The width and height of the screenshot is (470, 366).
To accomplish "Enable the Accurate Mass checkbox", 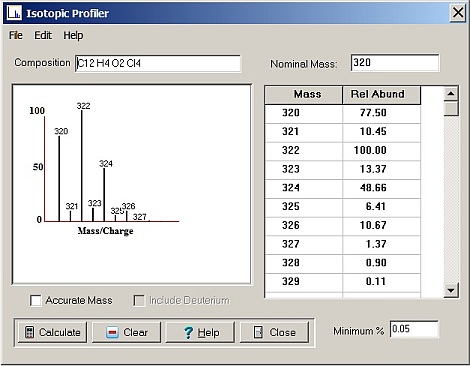I will pyautogui.click(x=35, y=300).
